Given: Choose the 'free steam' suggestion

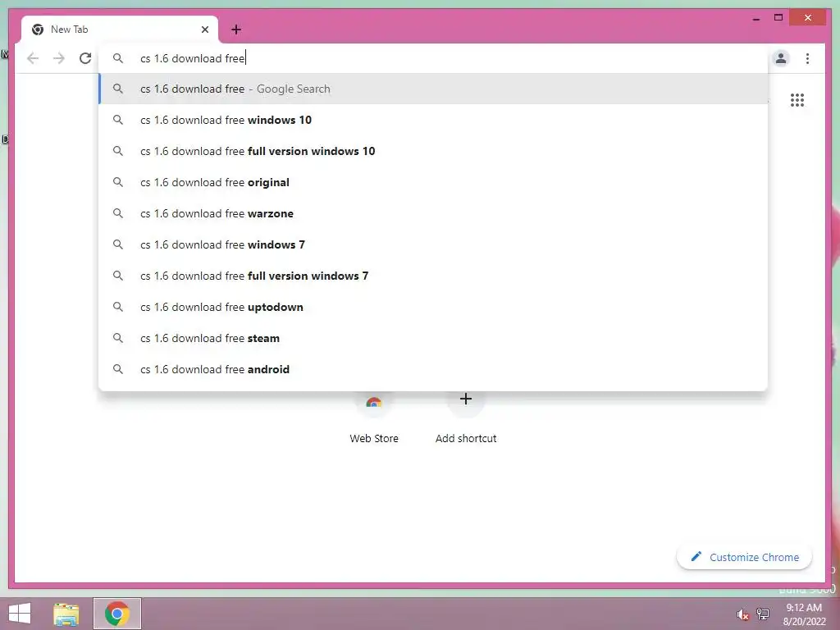Looking at the screenshot, I should (x=433, y=337).
